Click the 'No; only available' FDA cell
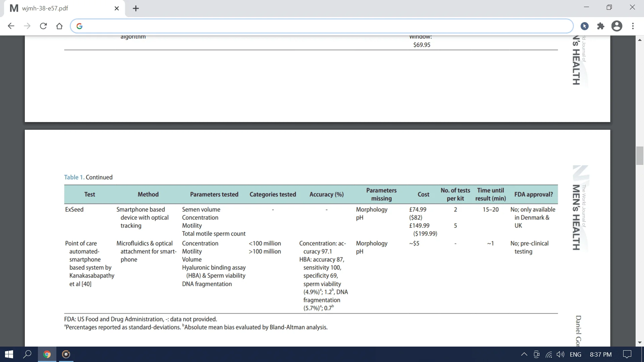The image size is (644, 362). coord(533,209)
